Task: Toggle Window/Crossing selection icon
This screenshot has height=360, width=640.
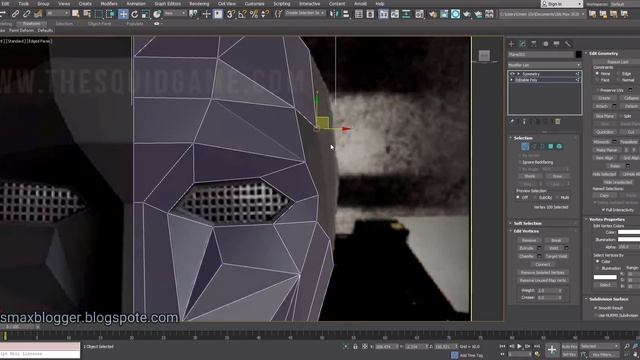Action: pyautogui.click(x=110, y=14)
